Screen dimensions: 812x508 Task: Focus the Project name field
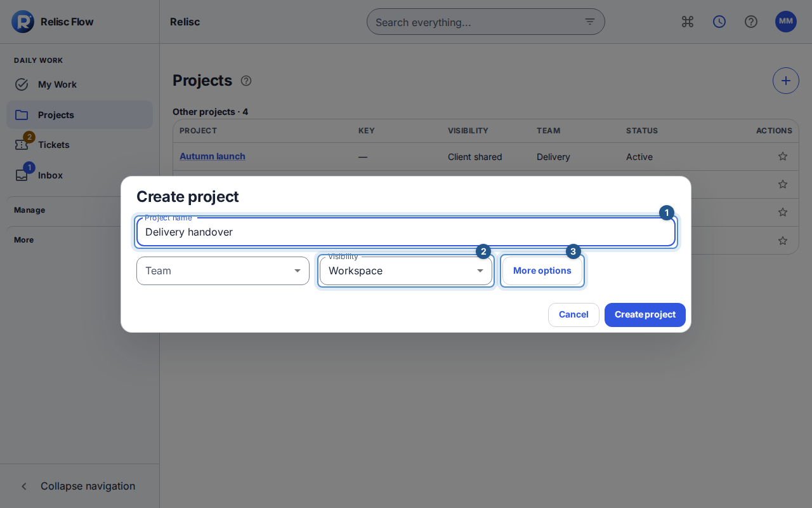(x=406, y=232)
